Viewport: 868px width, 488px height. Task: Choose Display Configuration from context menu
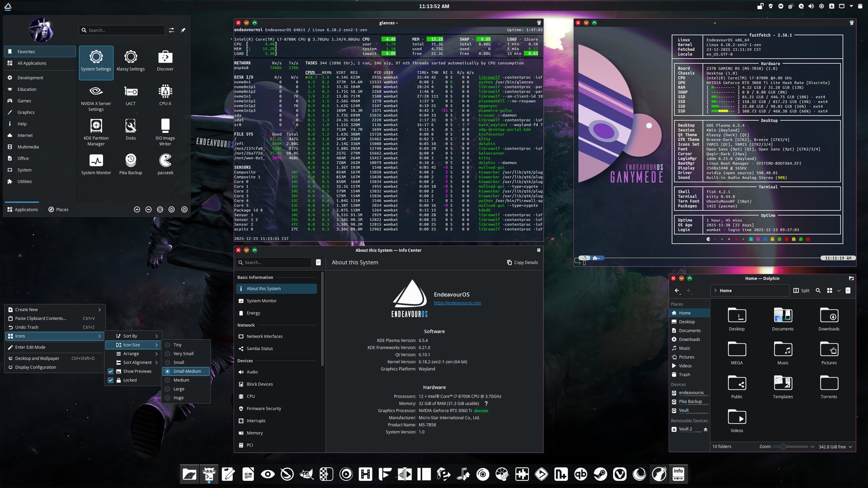54,367
